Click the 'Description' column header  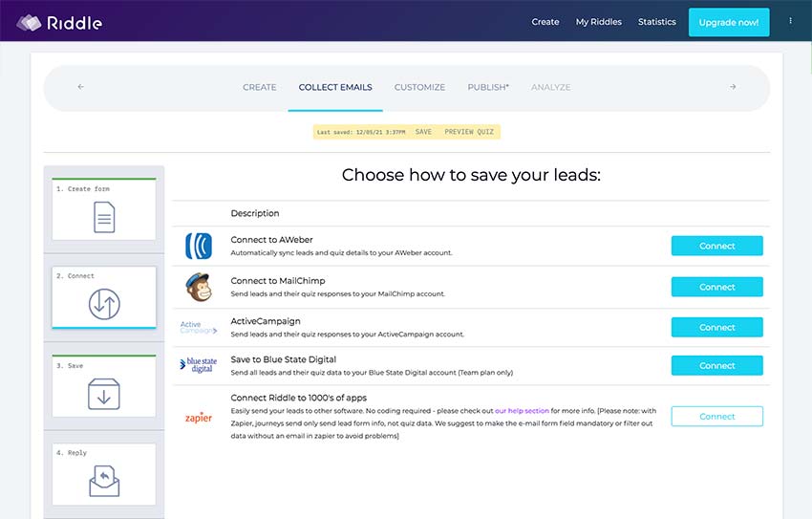255,213
